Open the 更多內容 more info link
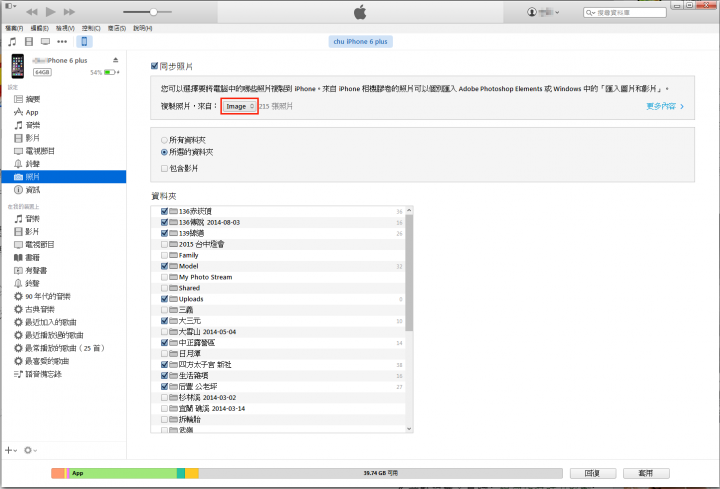This screenshot has width=720, height=489. click(665, 106)
